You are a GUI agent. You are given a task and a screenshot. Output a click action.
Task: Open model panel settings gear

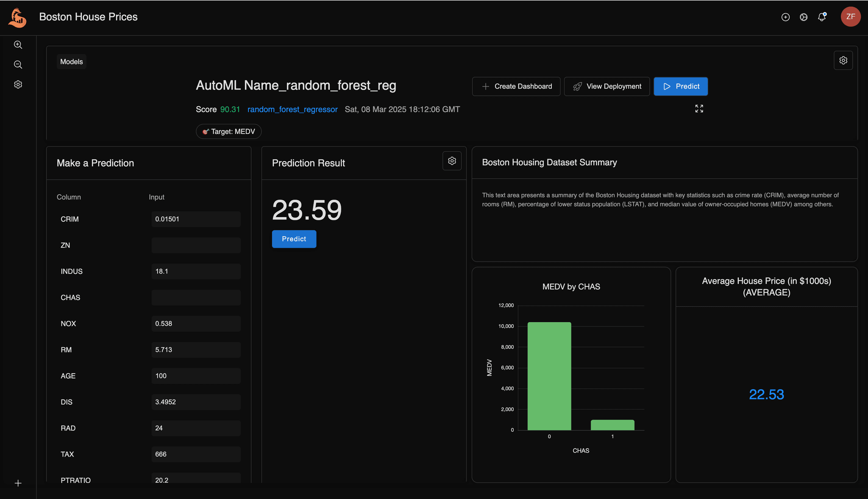[x=843, y=60]
